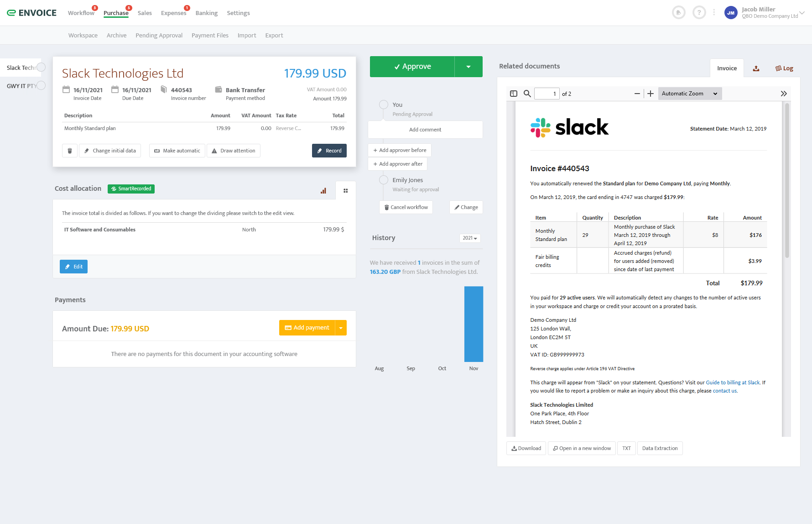Click the payment method wallet icon

pyautogui.click(x=219, y=89)
